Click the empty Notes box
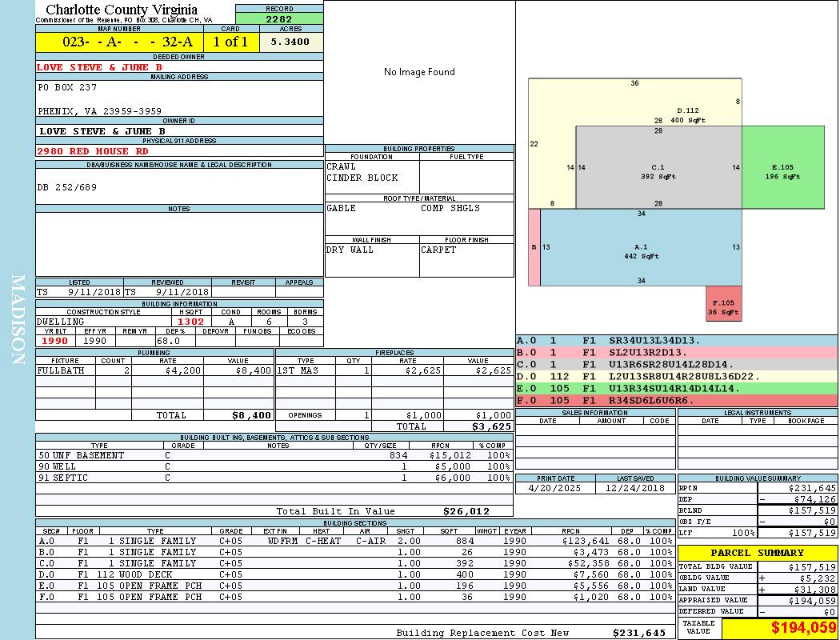 tap(179, 244)
